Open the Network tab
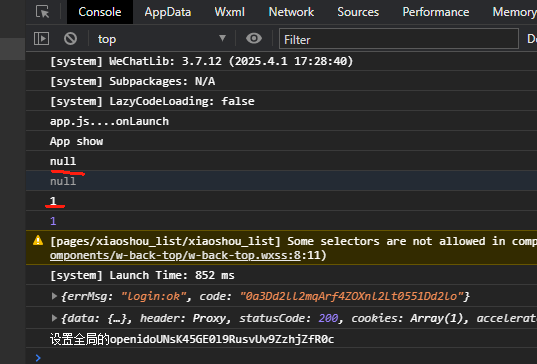This screenshot has width=537, height=364. tap(291, 12)
